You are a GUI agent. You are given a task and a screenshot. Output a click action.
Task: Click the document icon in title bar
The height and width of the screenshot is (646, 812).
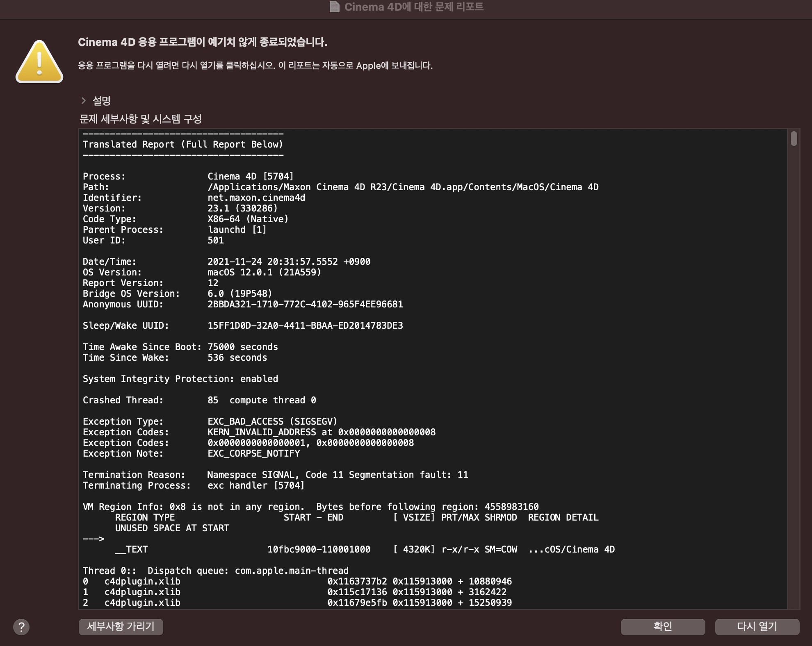[335, 7]
